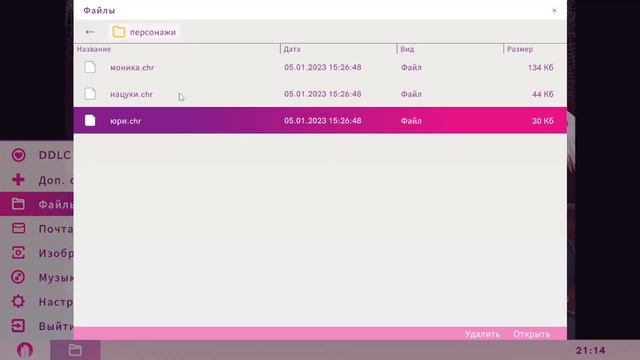Open the DDLC menu entry

(55, 155)
